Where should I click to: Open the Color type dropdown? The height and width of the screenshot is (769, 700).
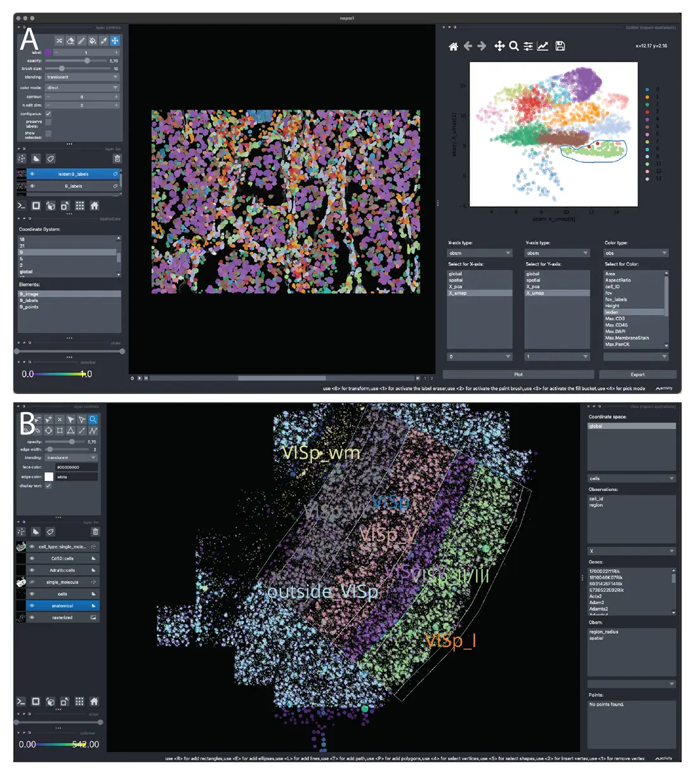(x=636, y=253)
